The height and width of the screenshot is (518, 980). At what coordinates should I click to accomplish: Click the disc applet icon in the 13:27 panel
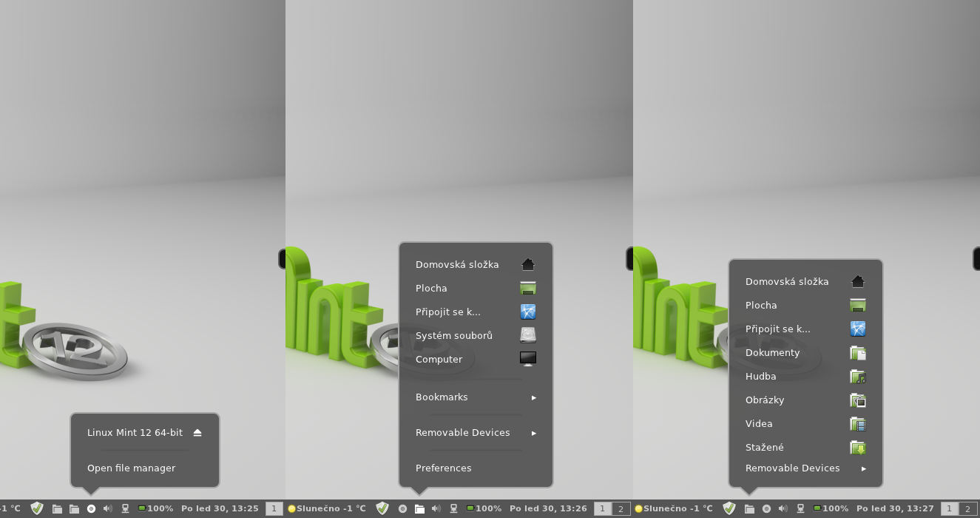pos(766,508)
